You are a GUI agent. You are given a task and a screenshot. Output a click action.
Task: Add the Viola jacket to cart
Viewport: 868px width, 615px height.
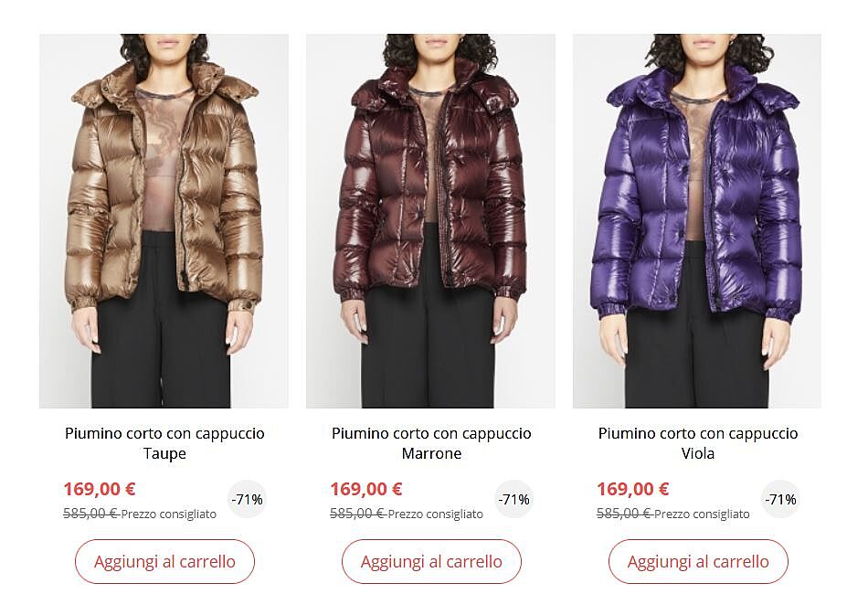(x=698, y=561)
